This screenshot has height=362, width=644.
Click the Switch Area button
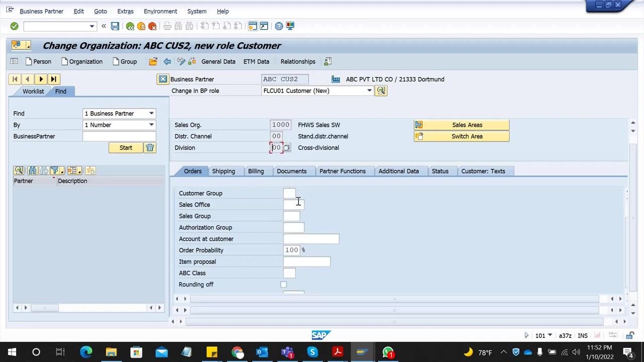pyautogui.click(x=461, y=136)
